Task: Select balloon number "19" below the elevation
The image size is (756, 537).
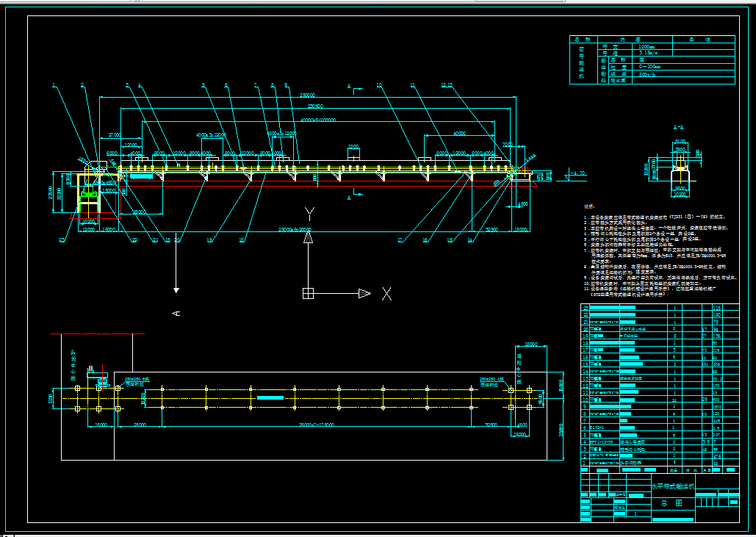Action: coord(210,240)
